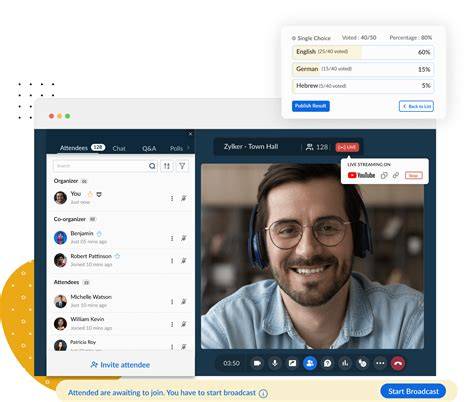Click the Zylker - Town Hall title
This screenshot has height=402, width=474.
click(251, 147)
